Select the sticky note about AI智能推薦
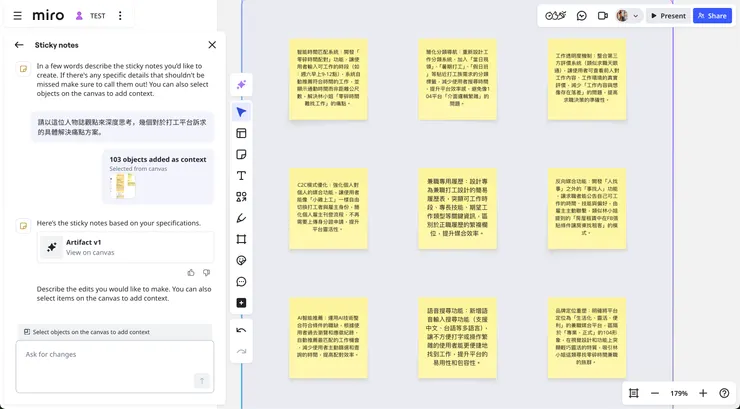 click(x=328, y=338)
